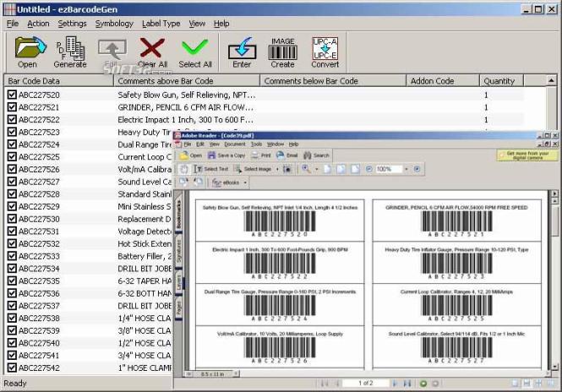Expand the Select Image tool dropdown arrow
The width and height of the screenshot is (562, 392).
[x=277, y=169]
